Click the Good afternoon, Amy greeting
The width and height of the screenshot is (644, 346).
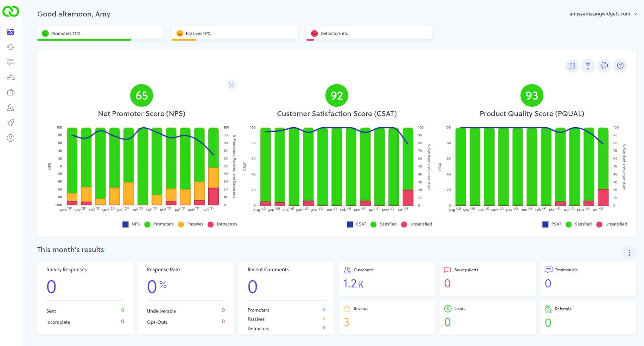coord(74,14)
